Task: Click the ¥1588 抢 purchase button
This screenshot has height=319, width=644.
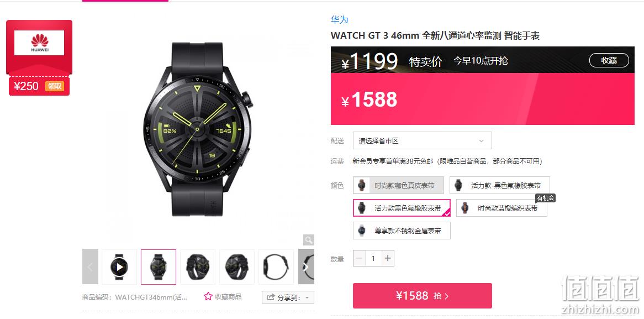Action: tap(422, 296)
